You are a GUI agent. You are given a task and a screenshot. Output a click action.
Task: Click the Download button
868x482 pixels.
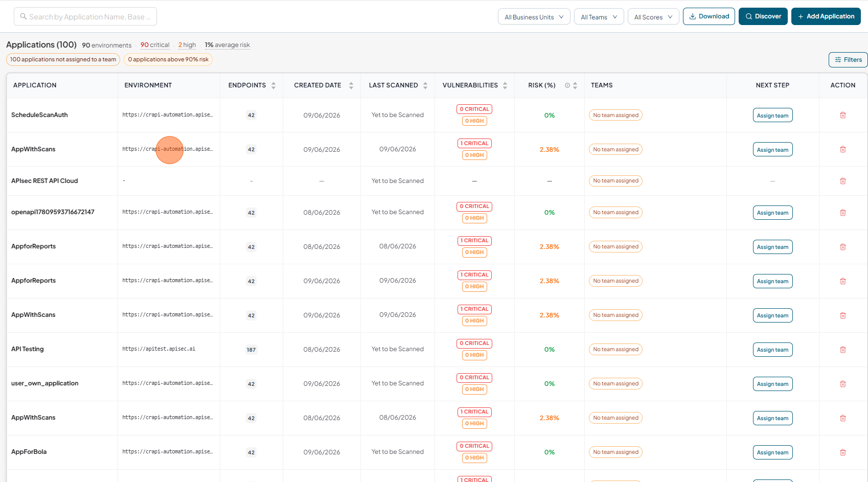[x=709, y=16]
